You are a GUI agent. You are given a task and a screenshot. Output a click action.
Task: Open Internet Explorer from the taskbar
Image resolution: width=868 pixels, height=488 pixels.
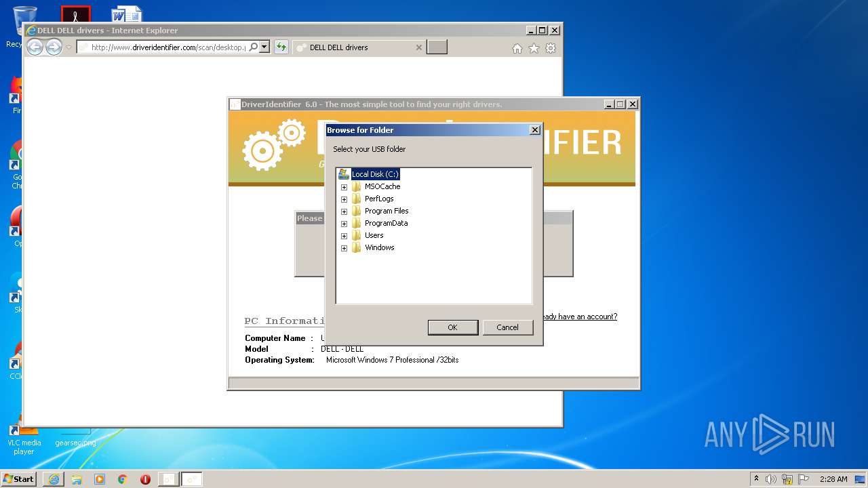pyautogui.click(x=54, y=479)
